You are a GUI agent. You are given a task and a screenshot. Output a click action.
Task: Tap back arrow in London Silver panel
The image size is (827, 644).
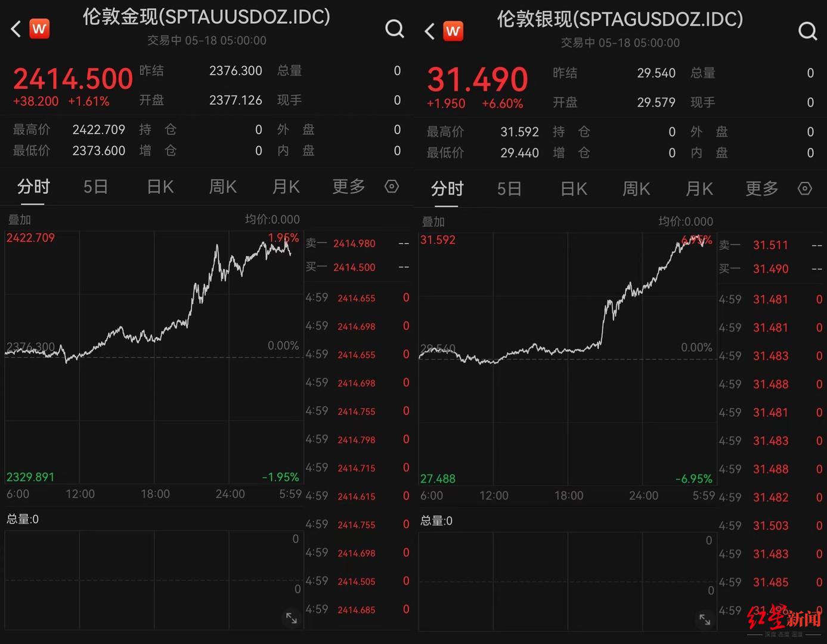click(429, 31)
